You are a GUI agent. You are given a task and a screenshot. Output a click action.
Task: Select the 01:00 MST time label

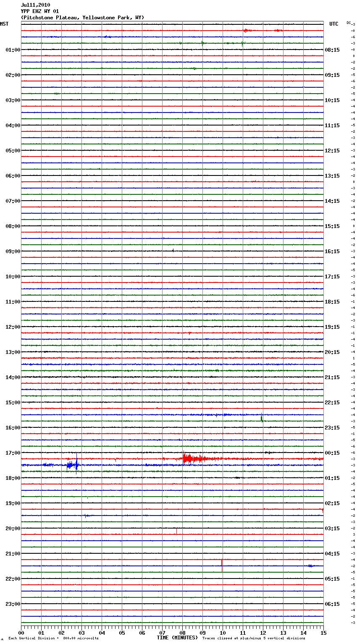pos(13,50)
